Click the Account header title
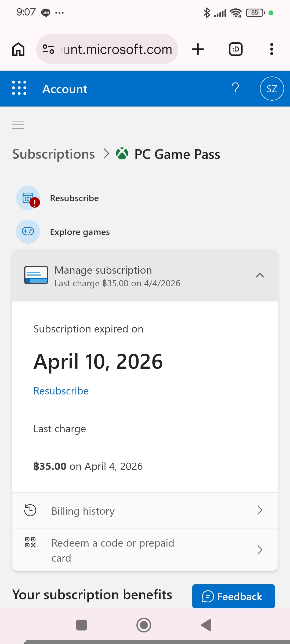This screenshot has height=644, width=290. [x=65, y=89]
